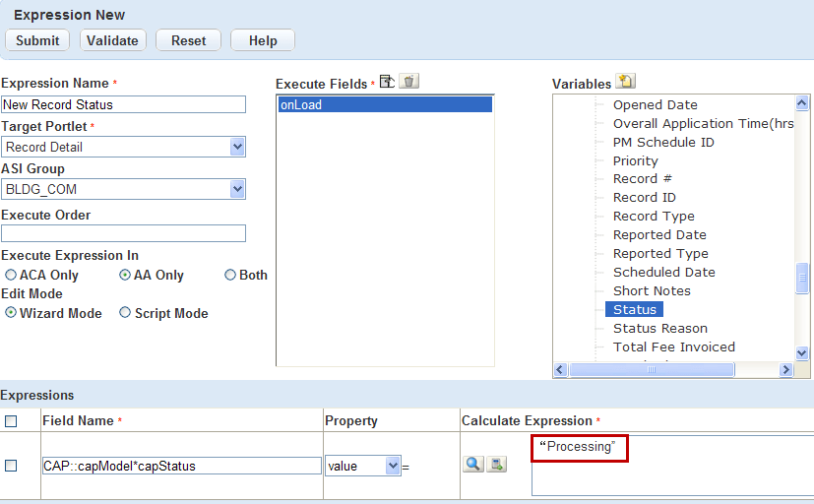
Task: Select Record Type in the Variables list
Action: click(x=654, y=217)
